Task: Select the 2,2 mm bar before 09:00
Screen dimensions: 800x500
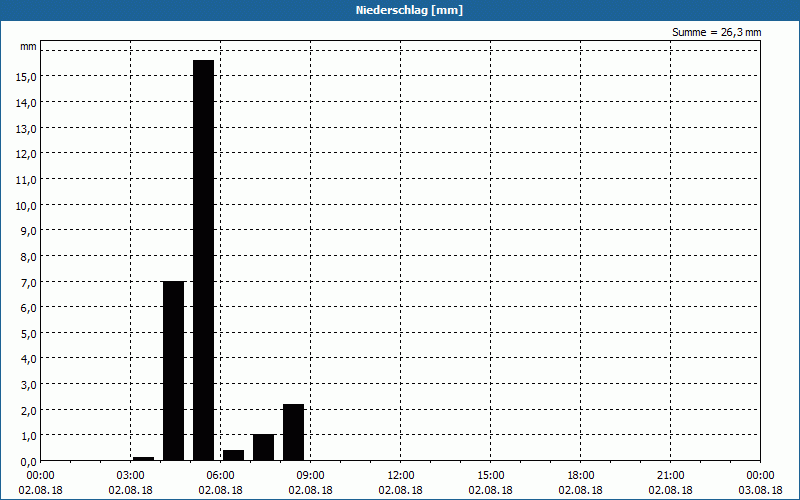Action: click(x=293, y=433)
